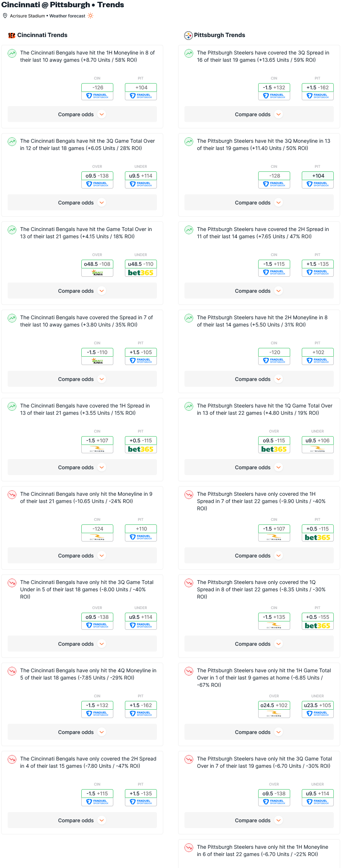
Task: Select the BetRivers -124 Cincinnati moneyline odds
Action: tap(97, 533)
